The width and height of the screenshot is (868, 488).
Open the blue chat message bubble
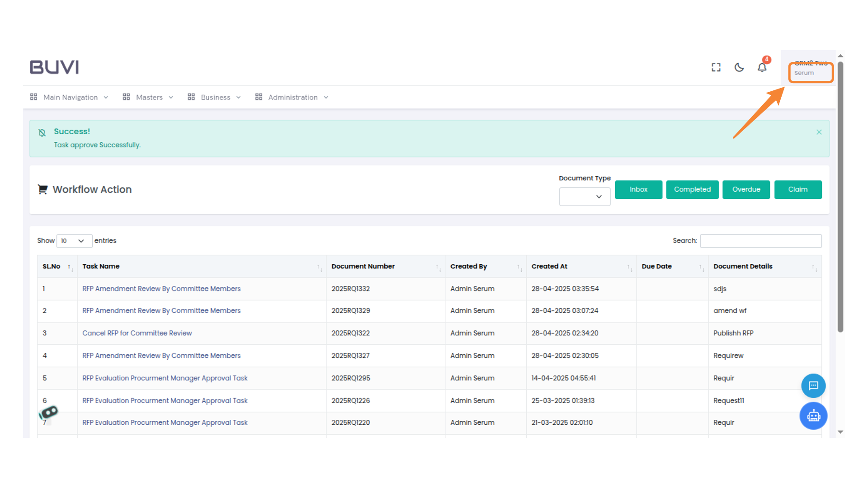click(813, 385)
